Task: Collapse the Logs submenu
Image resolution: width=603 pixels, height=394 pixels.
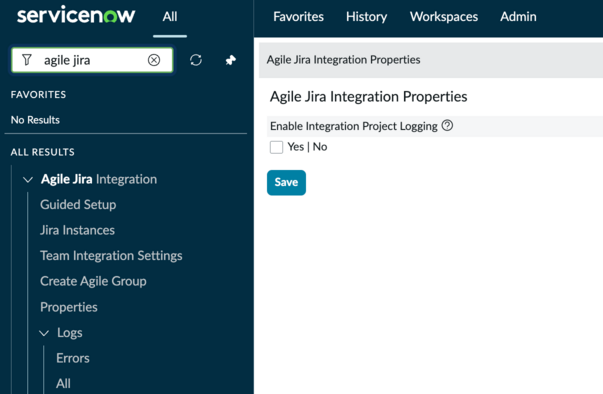Action: pos(44,333)
